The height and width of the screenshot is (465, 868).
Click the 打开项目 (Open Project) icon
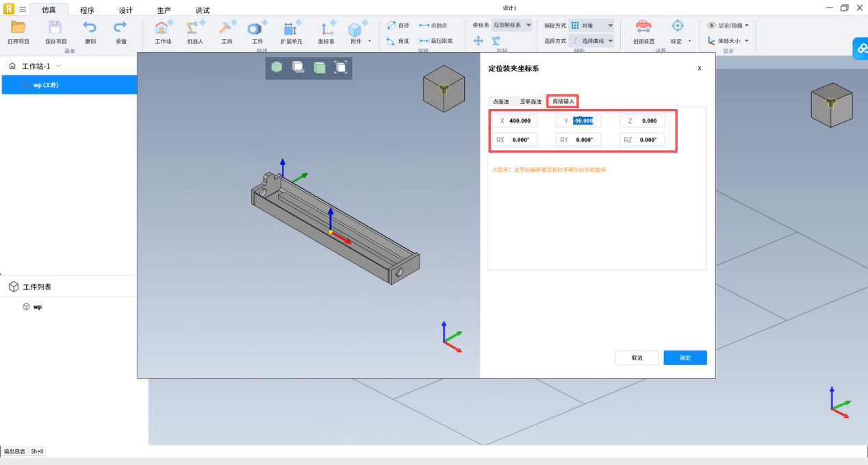[18, 28]
